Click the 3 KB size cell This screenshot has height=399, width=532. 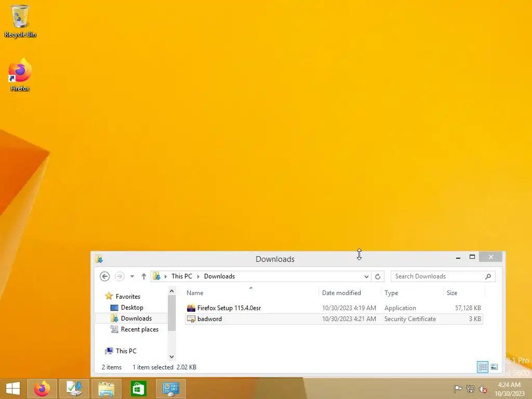[475, 319]
